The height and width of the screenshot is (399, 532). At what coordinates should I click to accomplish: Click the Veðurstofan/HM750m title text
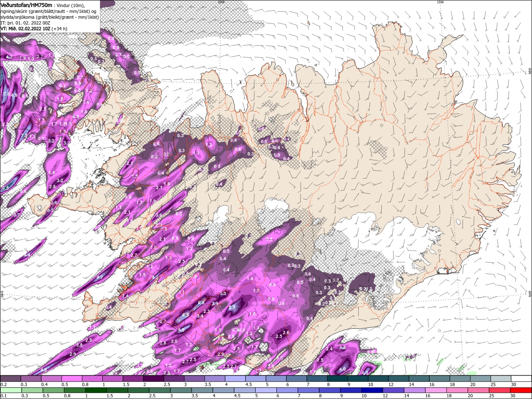click(27, 5)
